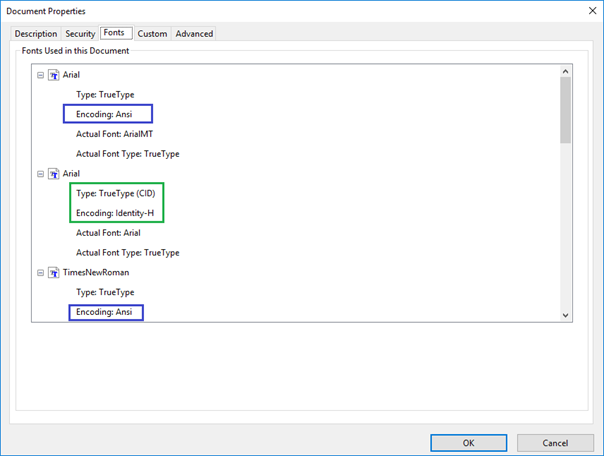Open the Security tab
Viewport: 604px width, 456px height.
[x=80, y=34]
